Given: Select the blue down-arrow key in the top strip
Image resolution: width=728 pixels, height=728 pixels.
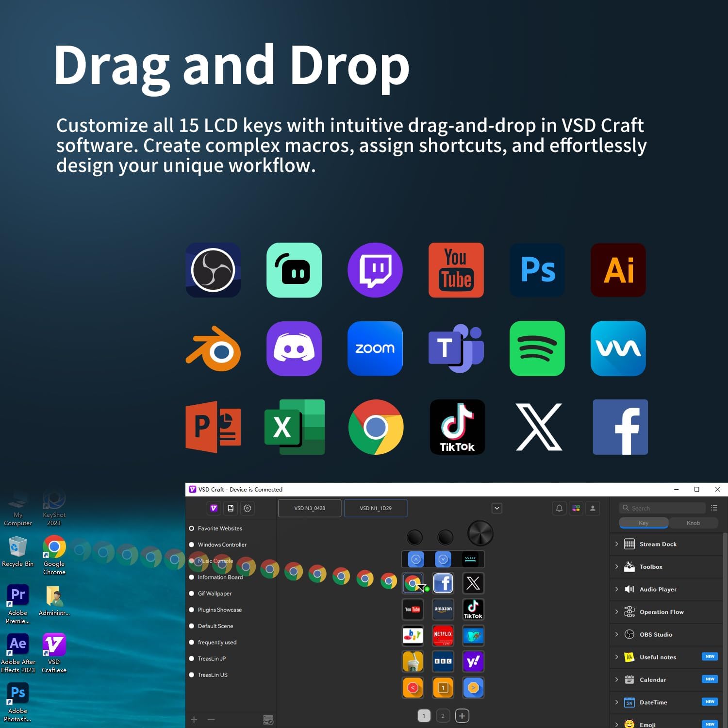Looking at the screenshot, I should tap(443, 559).
